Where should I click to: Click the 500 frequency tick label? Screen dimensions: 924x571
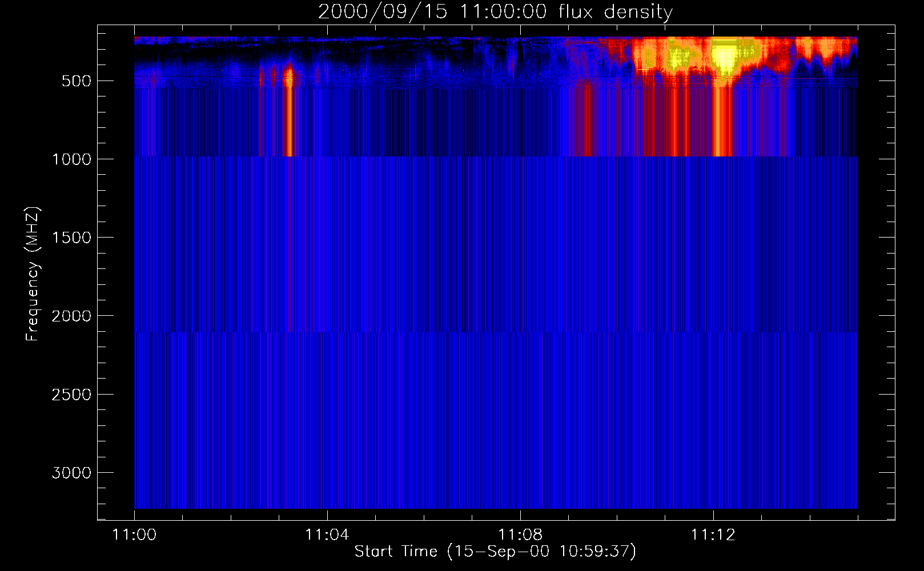(76, 81)
